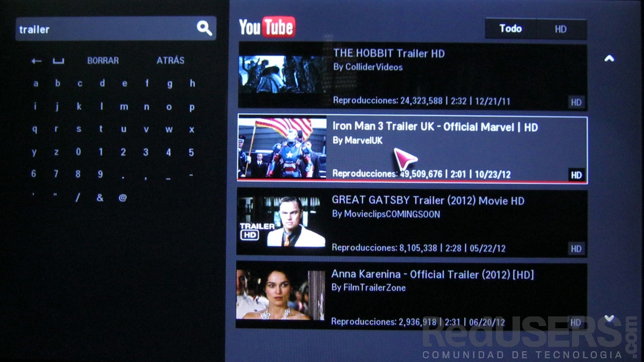Select 'Anna Karenina - Official Trailer (2012)' title
The image size is (644, 362).
click(x=433, y=275)
